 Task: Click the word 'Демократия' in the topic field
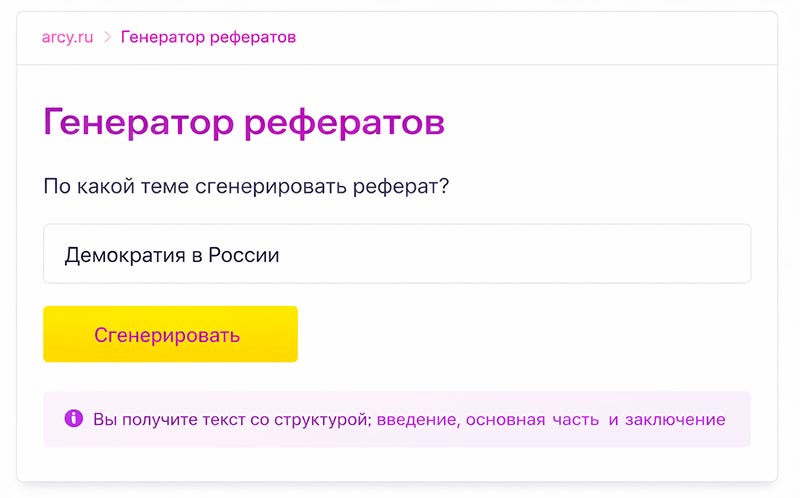click(124, 255)
